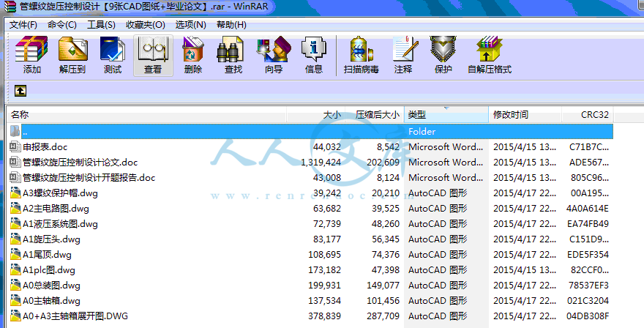644x328 pixels.
Task: Click Word icon of 申报表.doc
Action: coord(15,146)
